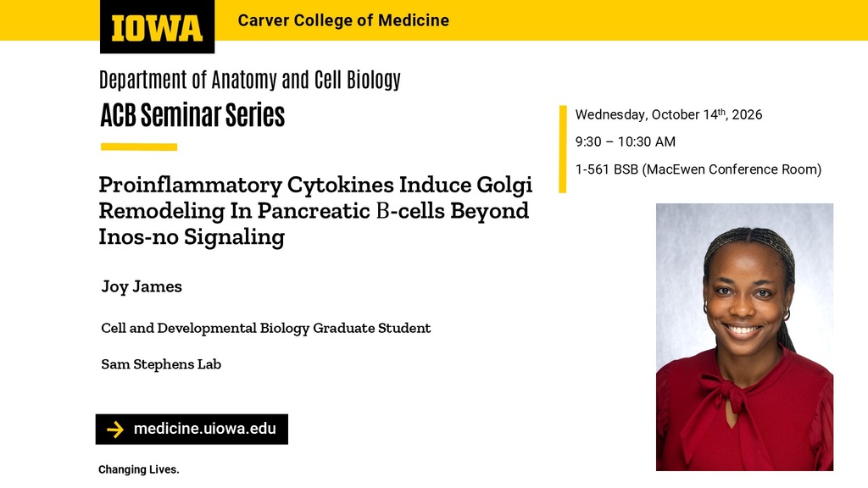Viewport: 868px width, 488px height.
Task: Click the Changing Lives tagline
Action: (x=139, y=469)
